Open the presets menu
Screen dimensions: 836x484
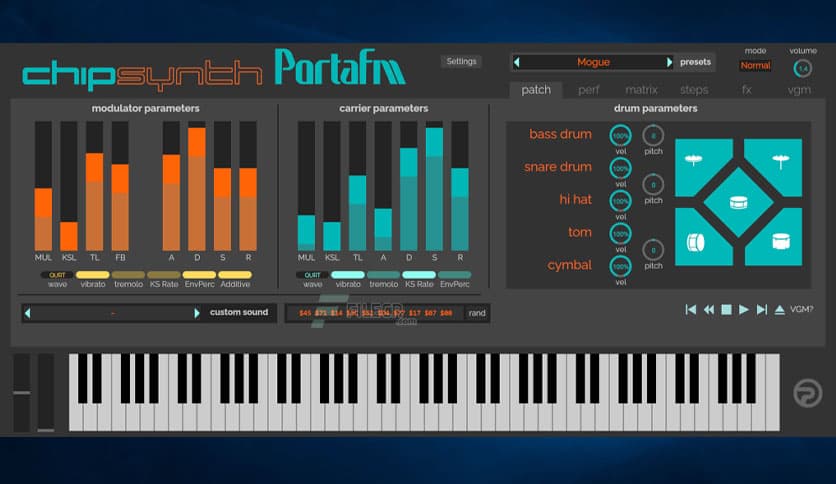click(695, 62)
